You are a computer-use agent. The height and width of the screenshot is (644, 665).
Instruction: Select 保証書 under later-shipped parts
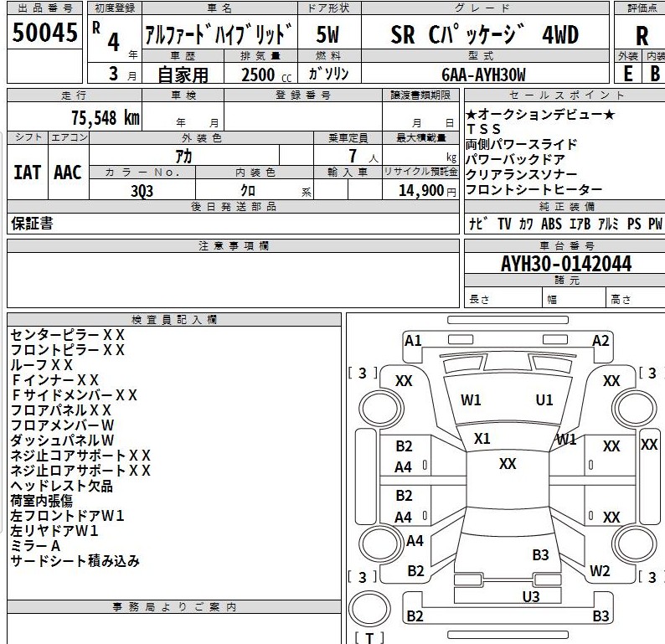pos(32,224)
